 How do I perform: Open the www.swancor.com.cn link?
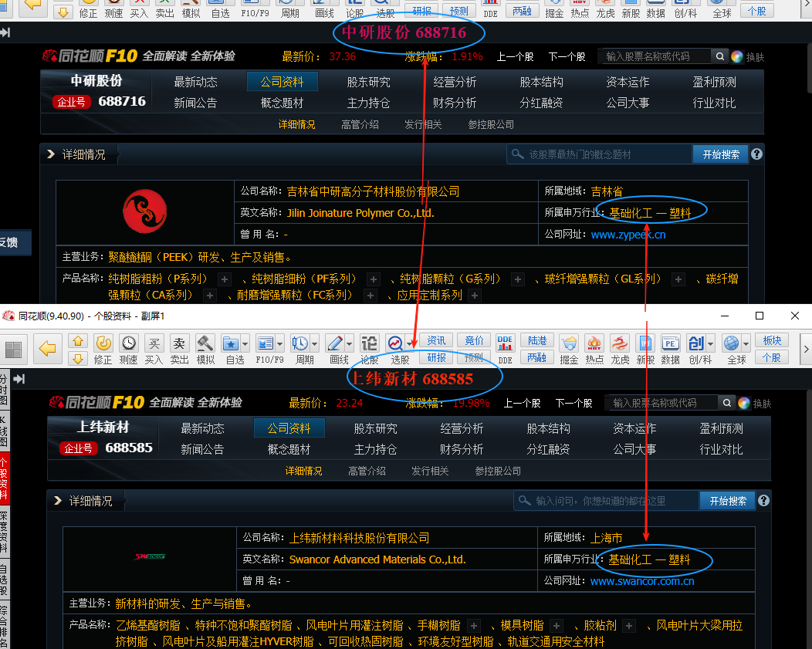pyautogui.click(x=642, y=581)
